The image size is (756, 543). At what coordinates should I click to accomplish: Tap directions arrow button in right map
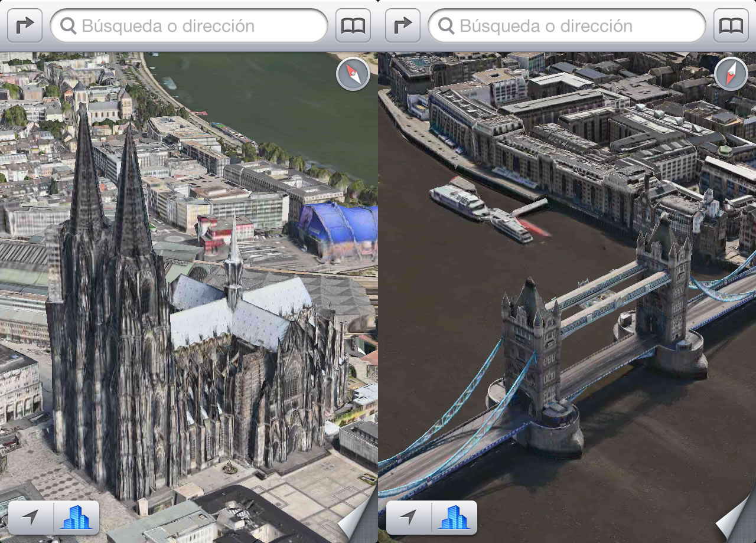[x=402, y=26]
